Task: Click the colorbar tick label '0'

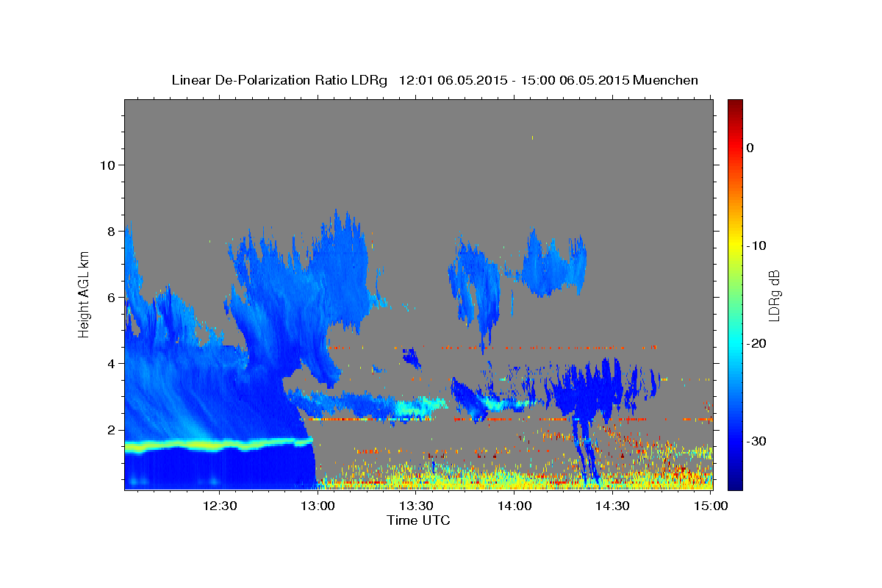Action: coord(750,148)
